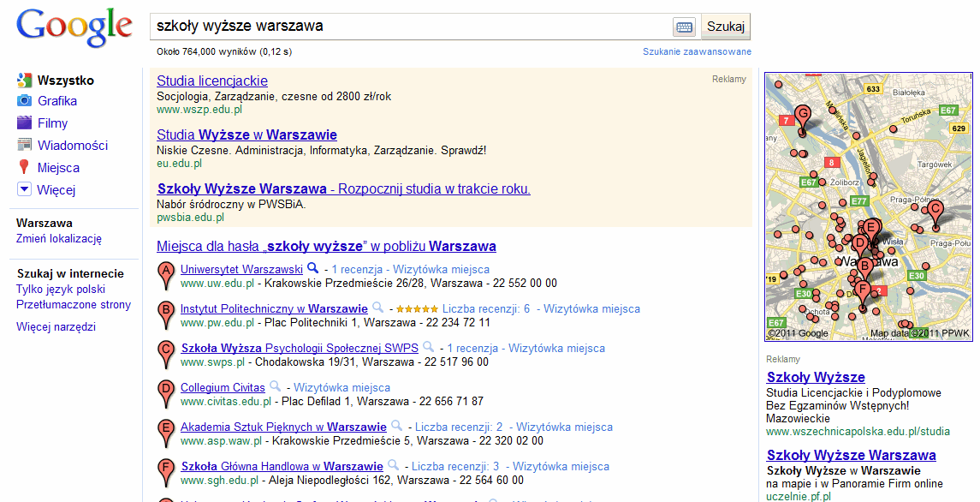Open Akademia Sztuk Pięknych w Warszawie
The width and height of the screenshot is (980, 502).
click(284, 427)
